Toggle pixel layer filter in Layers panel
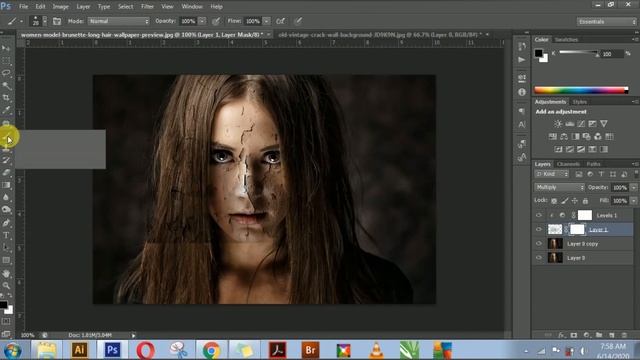The width and height of the screenshot is (640, 360). [x=579, y=174]
